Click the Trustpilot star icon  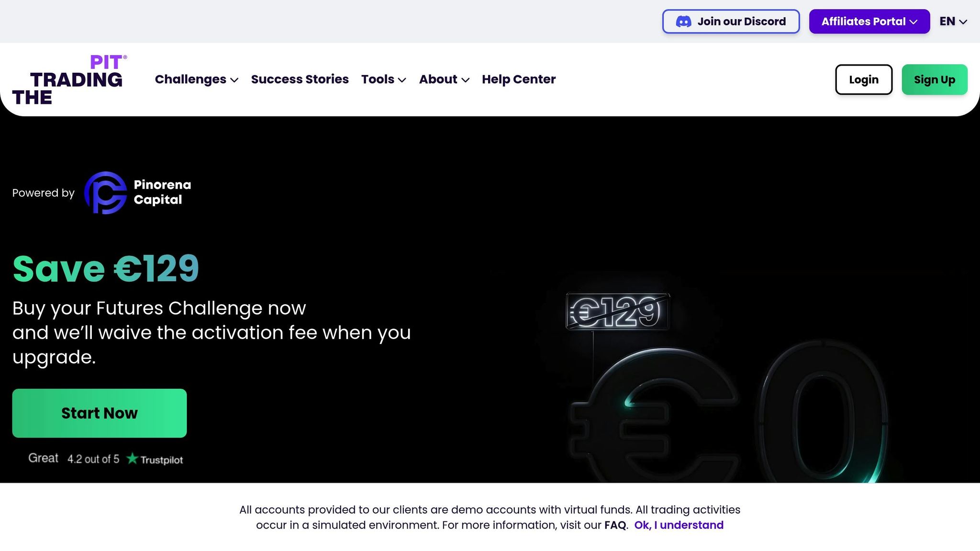[132, 459]
